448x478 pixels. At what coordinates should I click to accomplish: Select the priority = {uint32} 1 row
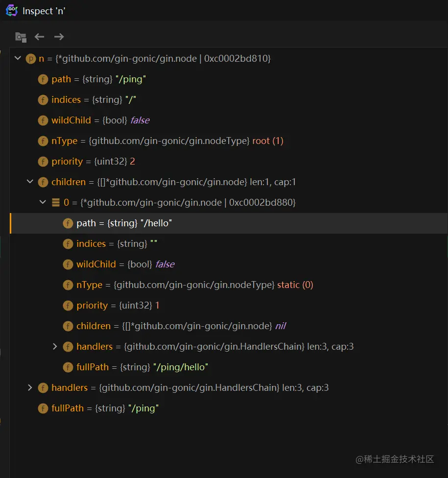[229, 306]
